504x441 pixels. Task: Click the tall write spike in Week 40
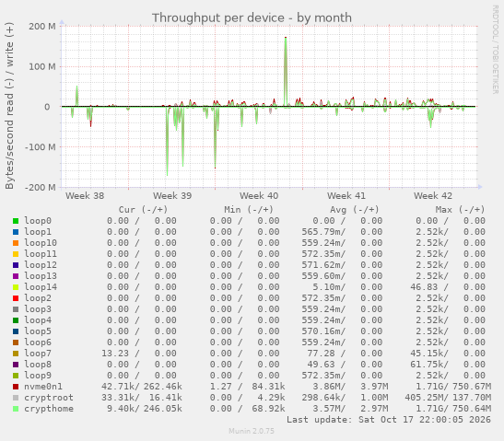click(286, 71)
